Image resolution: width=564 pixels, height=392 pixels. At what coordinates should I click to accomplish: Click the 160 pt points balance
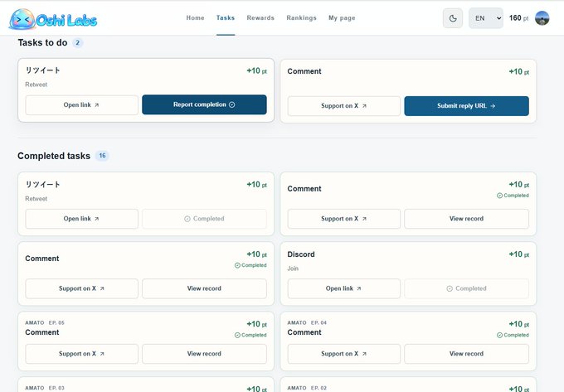coord(518,18)
